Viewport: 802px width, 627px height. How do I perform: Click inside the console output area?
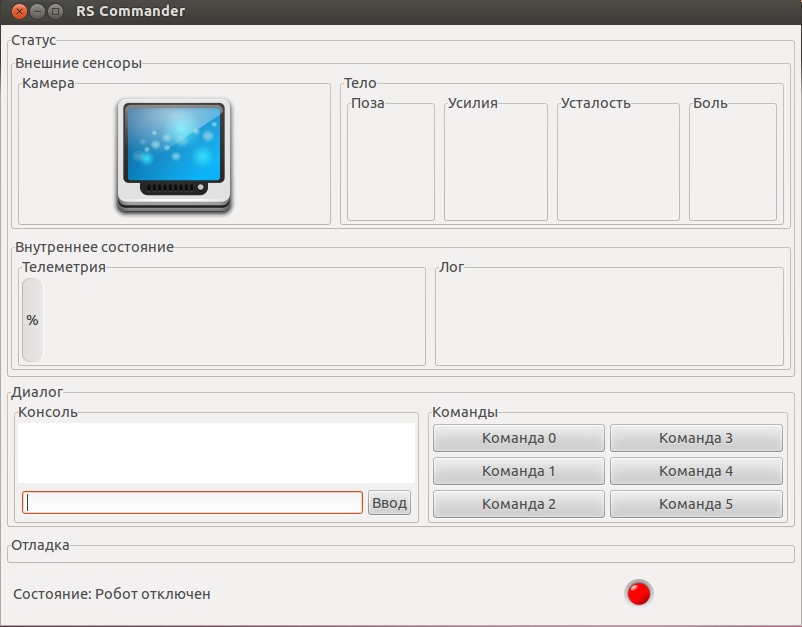[216, 453]
